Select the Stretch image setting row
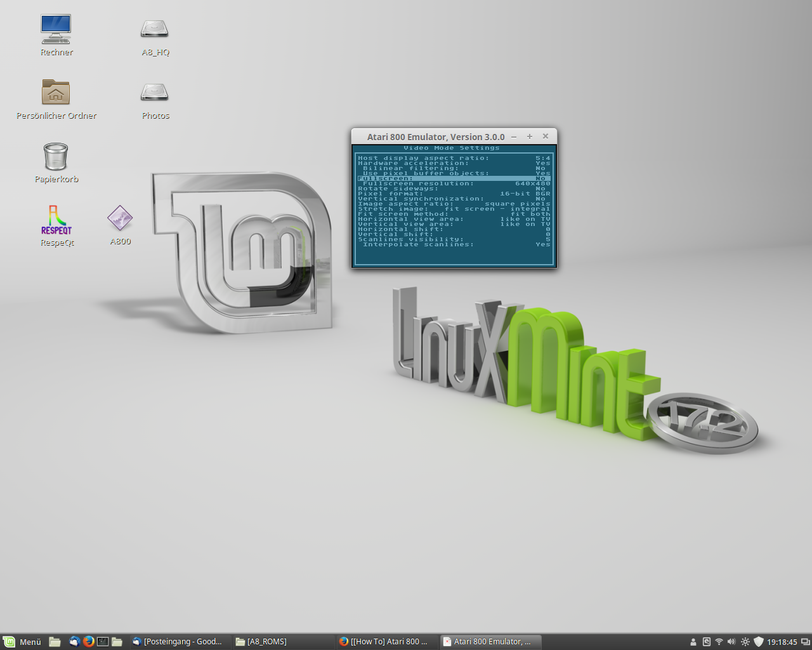Image resolution: width=812 pixels, height=650 pixels. pos(454,209)
